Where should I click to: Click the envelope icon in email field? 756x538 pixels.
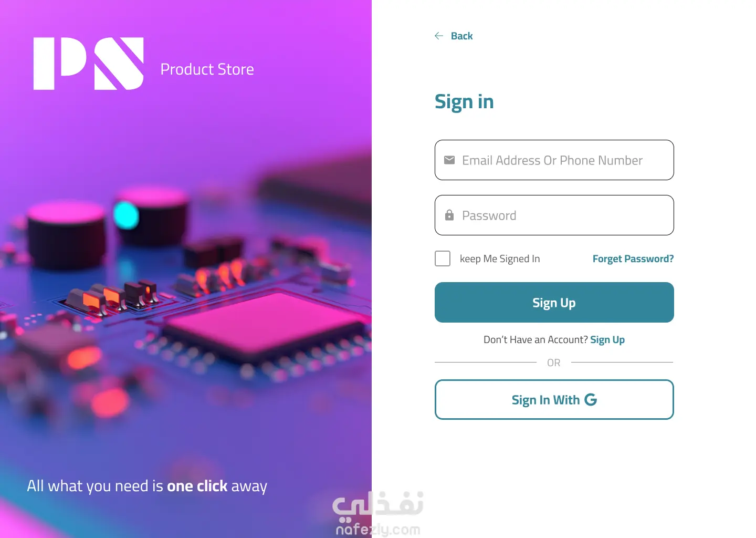449,160
